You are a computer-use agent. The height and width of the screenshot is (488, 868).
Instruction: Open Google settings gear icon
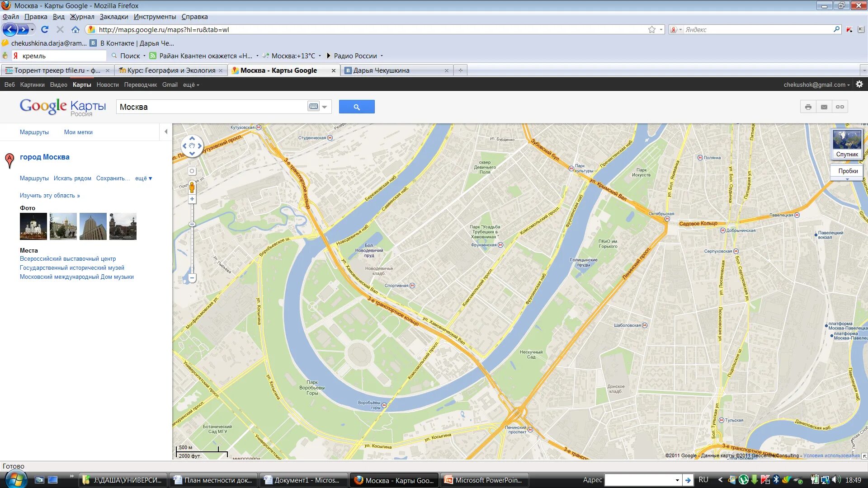pyautogui.click(x=859, y=84)
